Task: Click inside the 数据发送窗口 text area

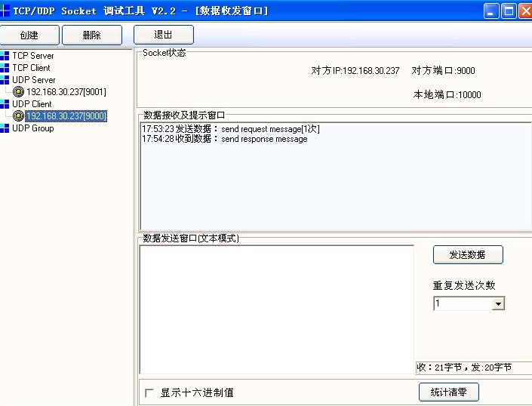Action: (x=276, y=309)
